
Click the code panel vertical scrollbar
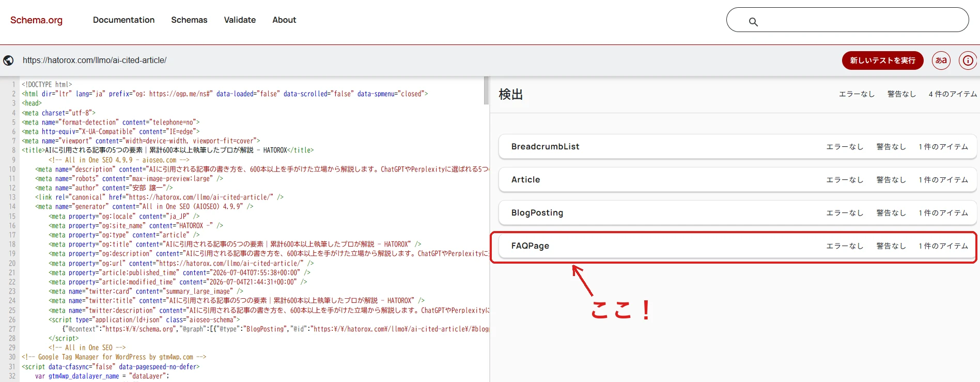486,91
